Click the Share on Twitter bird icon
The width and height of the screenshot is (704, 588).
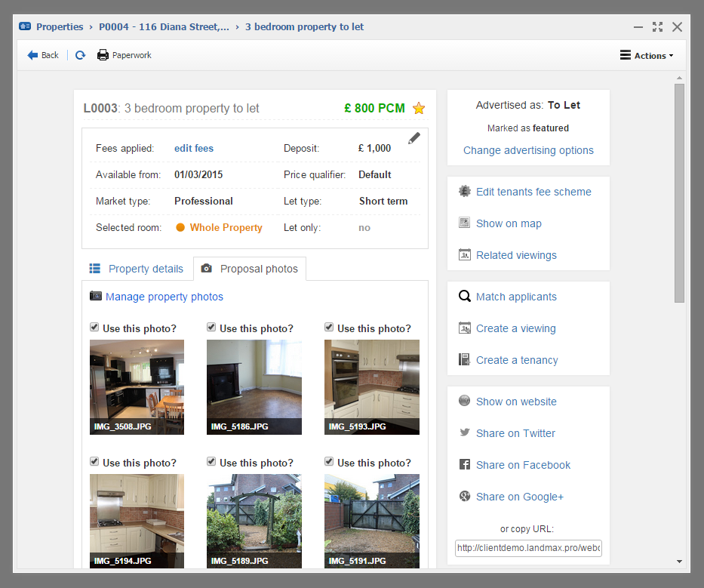click(x=465, y=433)
